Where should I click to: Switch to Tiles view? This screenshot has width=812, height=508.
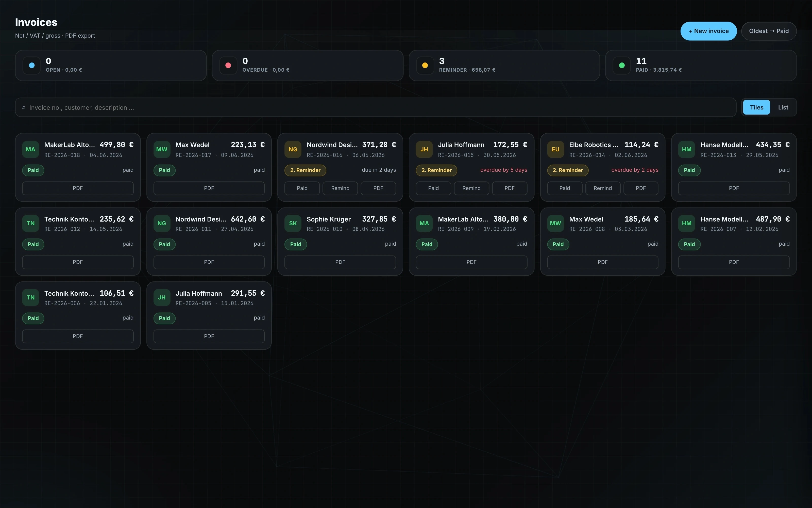[756, 107]
